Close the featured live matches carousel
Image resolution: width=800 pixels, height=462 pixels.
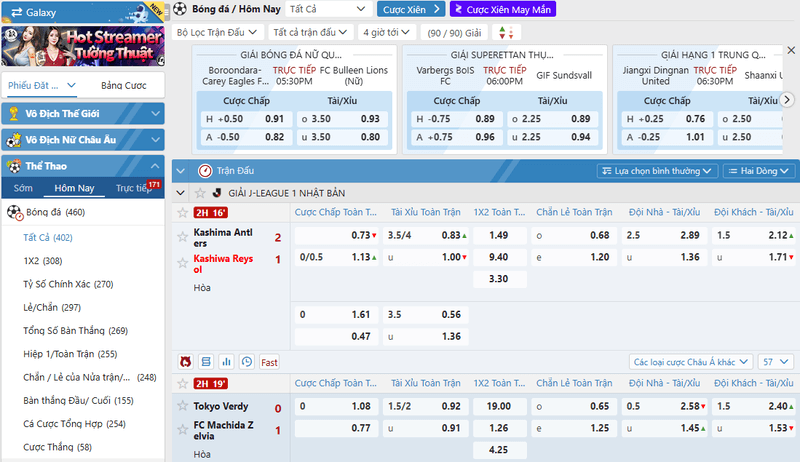[791, 50]
